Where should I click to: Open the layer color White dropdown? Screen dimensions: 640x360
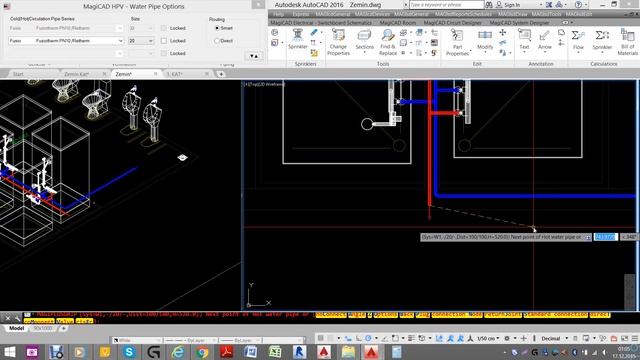tap(137, 340)
